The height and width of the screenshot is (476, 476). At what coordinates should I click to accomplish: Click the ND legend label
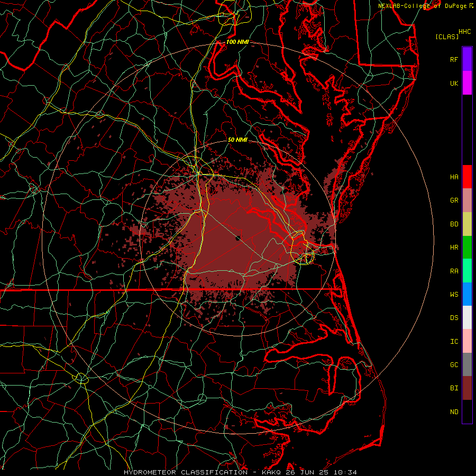coord(454,411)
